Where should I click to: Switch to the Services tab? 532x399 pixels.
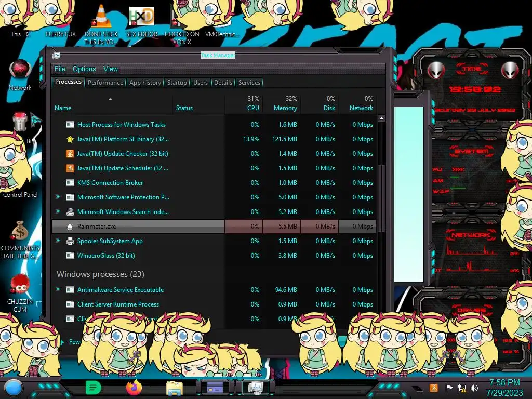tap(249, 83)
